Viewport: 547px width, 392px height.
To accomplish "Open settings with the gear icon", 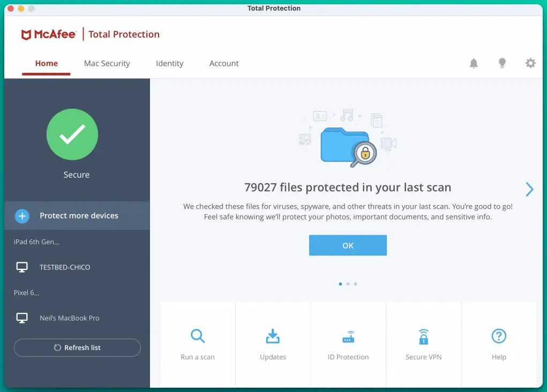I will coord(530,63).
